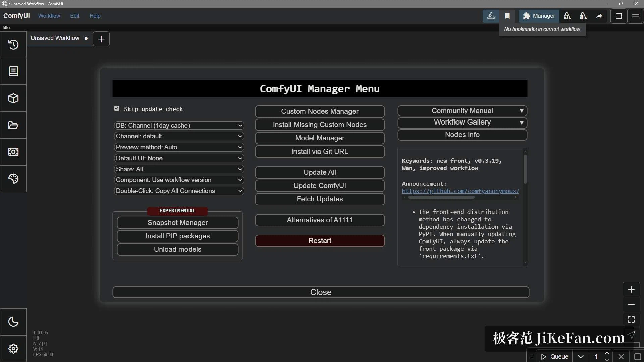Screen dimensions: 644x362
Task: Open Preview method: Auto dropdown
Action: tap(179, 147)
